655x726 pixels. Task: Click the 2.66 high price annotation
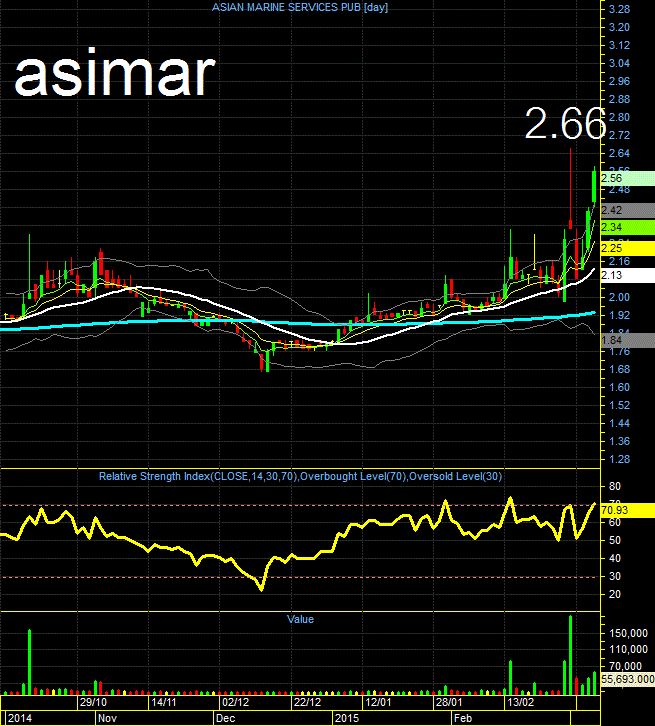tap(565, 123)
